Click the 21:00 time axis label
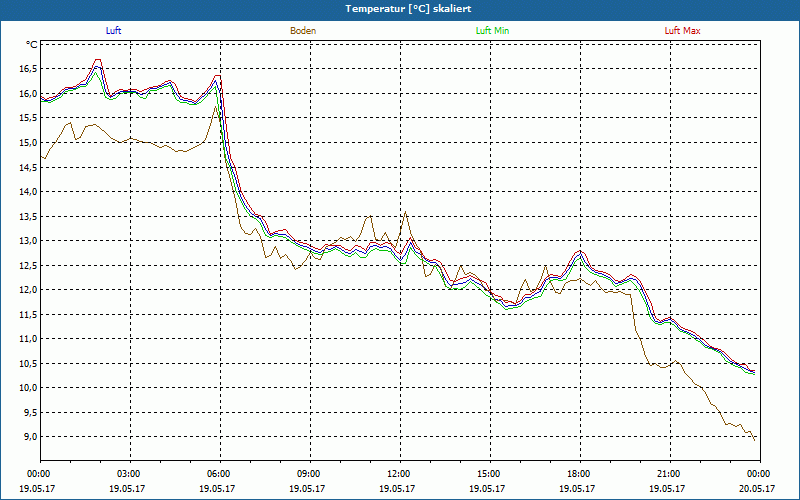This screenshot has height=500, width=800. (667, 473)
